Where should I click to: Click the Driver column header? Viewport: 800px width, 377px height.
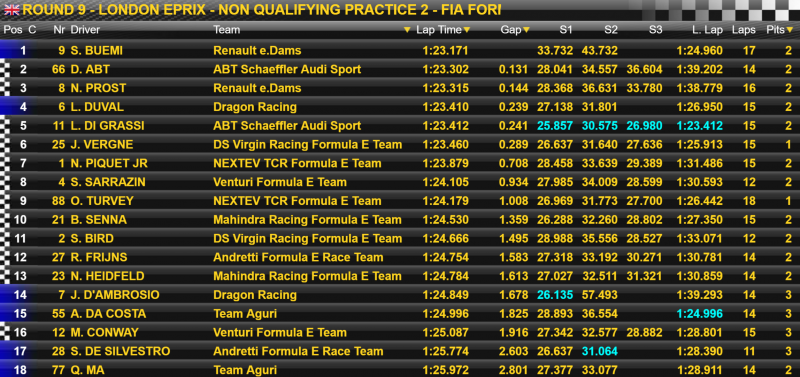85,30
